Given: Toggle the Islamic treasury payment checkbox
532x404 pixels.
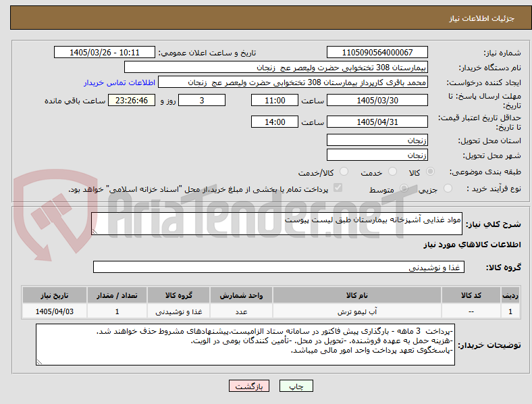Looking at the screenshot, I should pyautogui.click(x=338, y=188).
